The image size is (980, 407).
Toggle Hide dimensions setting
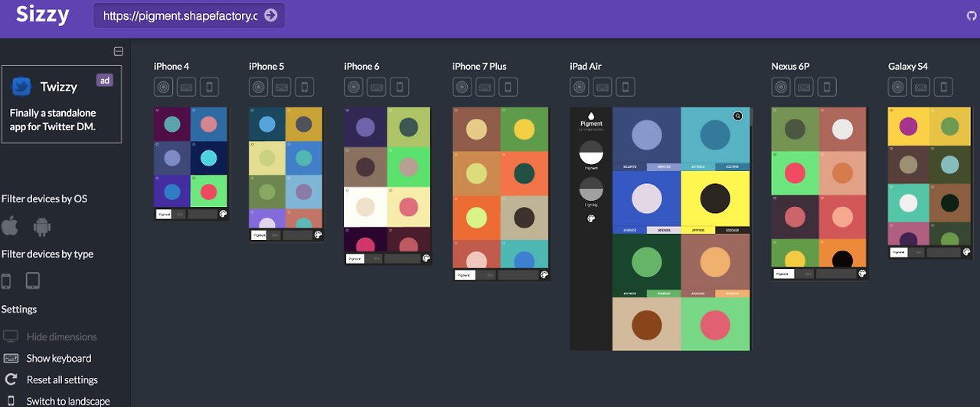(51, 336)
